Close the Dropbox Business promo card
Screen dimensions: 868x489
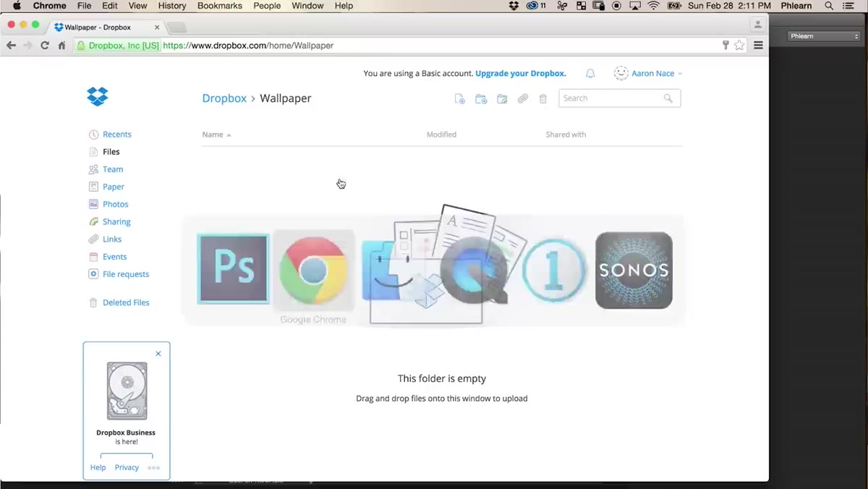(158, 354)
